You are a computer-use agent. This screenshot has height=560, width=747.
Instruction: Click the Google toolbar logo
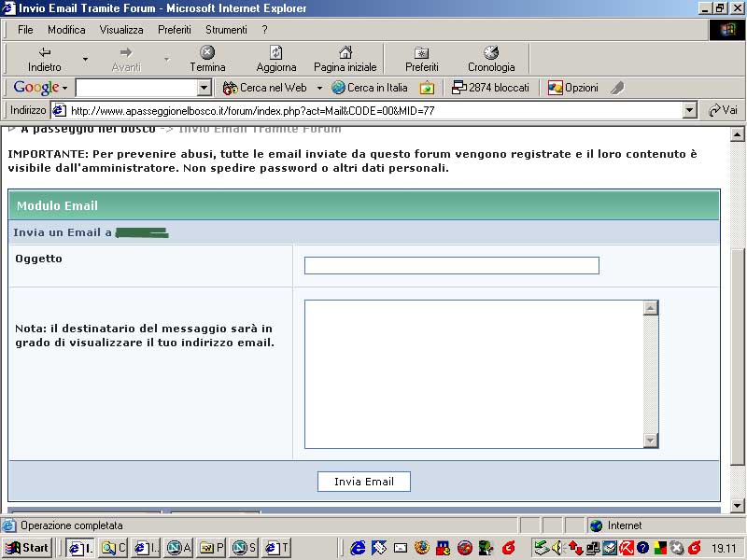36,88
